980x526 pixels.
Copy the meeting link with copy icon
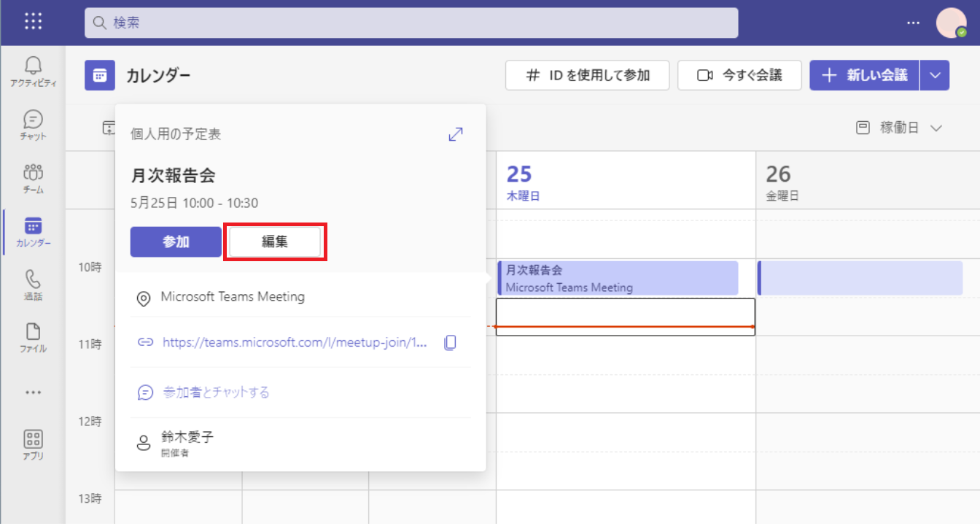pyautogui.click(x=450, y=342)
